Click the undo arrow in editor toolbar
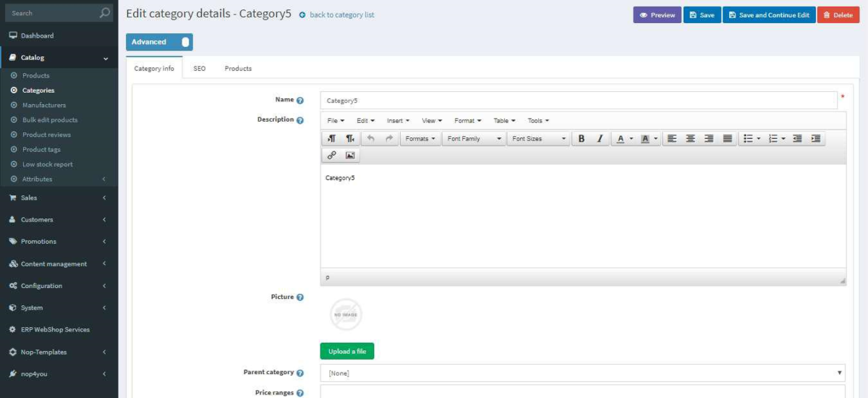Viewport: 868px width, 398px height. click(371, 138)
